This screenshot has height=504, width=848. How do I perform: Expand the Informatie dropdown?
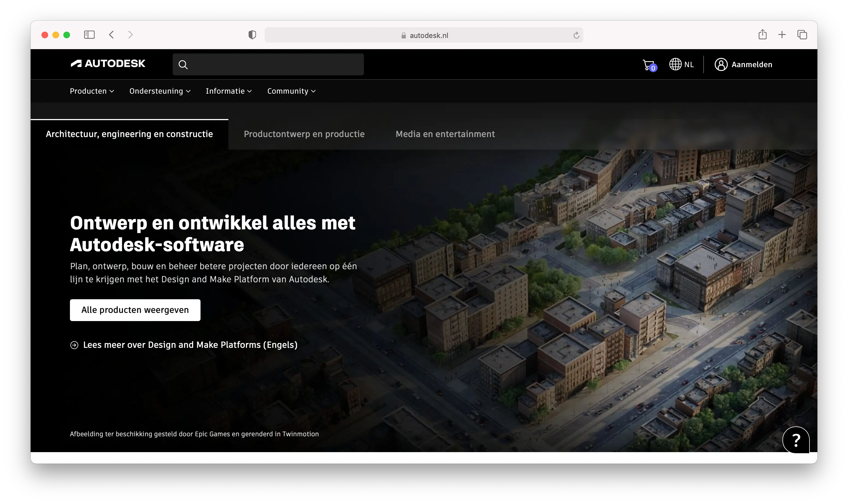(229, 91)
